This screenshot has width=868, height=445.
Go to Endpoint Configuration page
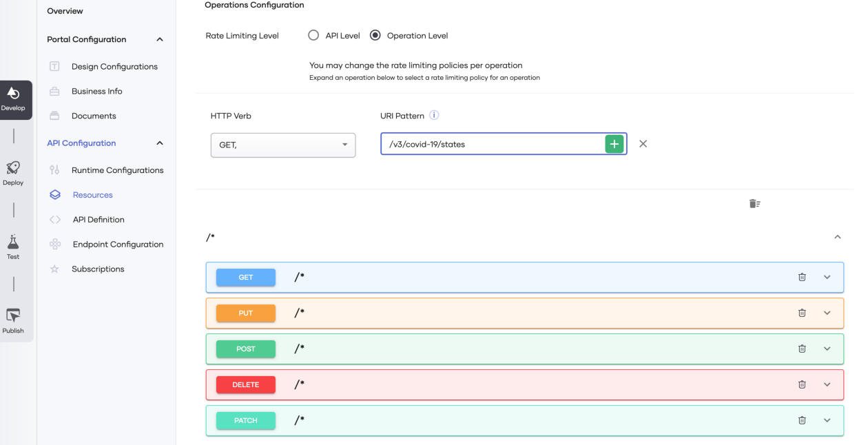tap(117, 245)
